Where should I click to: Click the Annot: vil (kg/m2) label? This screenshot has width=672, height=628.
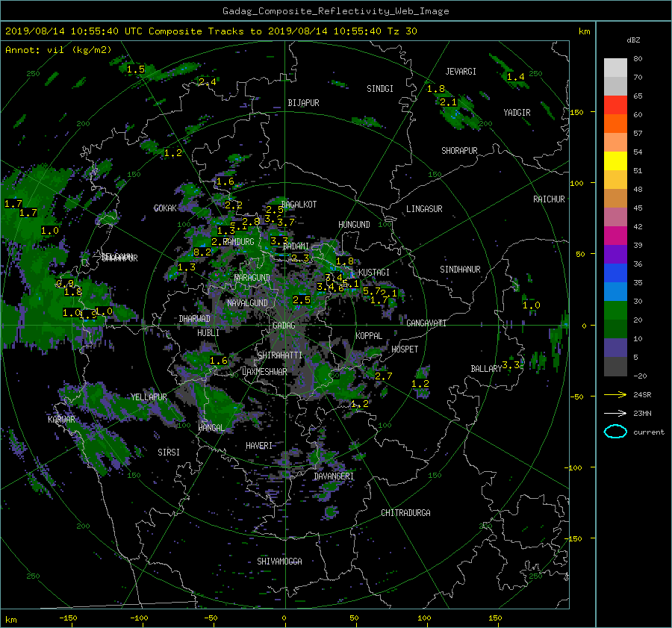point(58,50)
